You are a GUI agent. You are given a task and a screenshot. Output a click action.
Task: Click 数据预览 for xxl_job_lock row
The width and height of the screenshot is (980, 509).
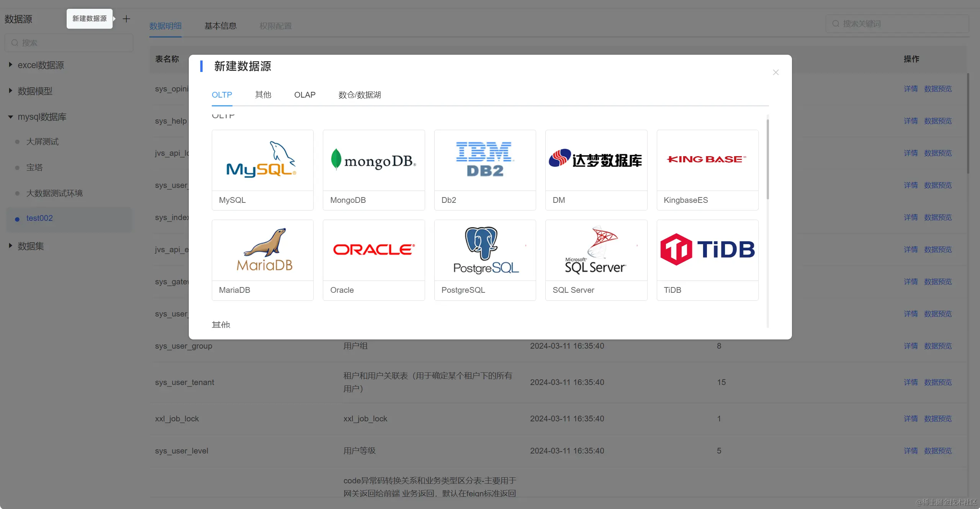937,419
